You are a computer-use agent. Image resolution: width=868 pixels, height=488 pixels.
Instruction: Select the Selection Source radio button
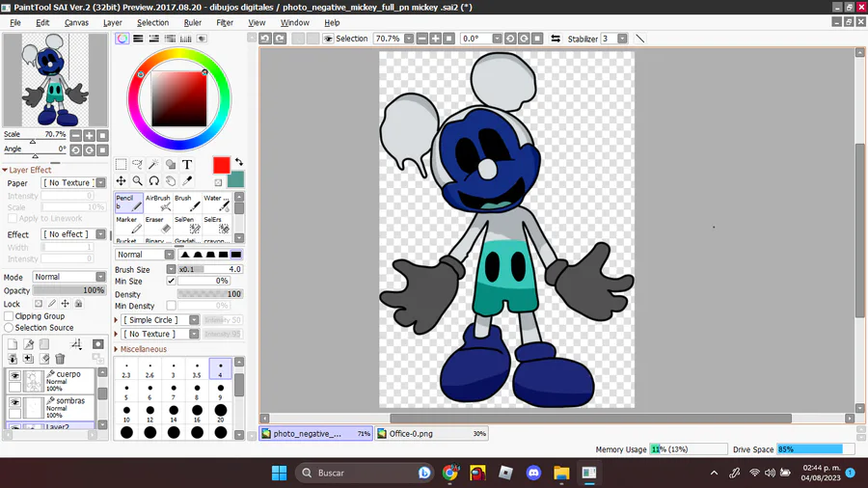9,328
